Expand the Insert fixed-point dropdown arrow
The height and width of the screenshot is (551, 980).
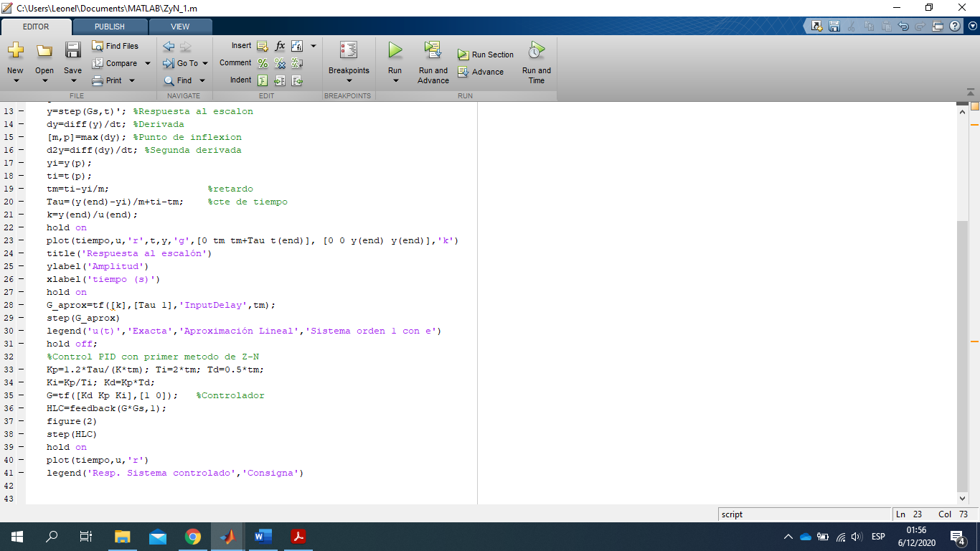point(313,46)
